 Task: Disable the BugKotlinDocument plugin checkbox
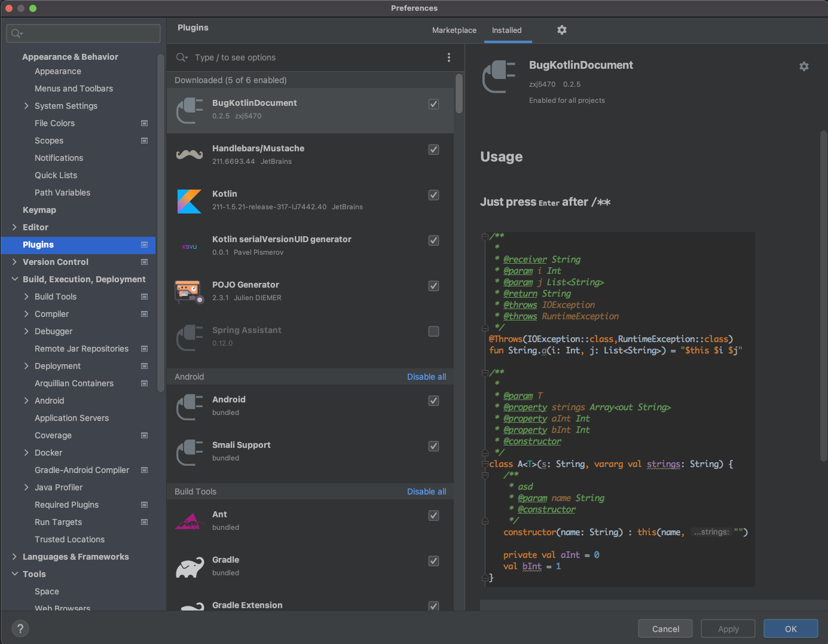[x=434, y=104]
